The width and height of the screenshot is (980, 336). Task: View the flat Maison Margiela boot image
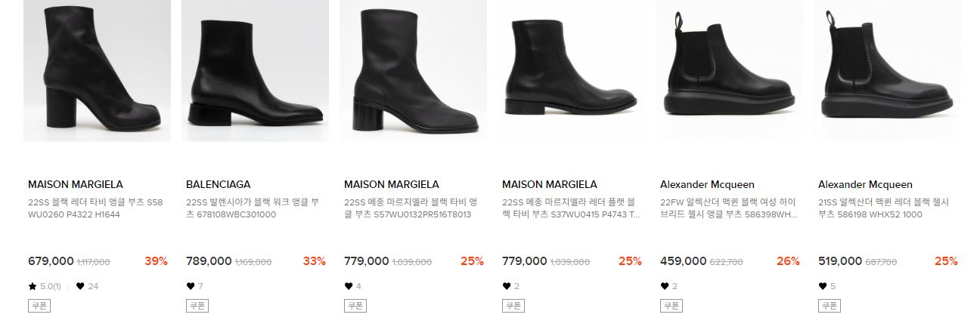[x=571, y=70]
